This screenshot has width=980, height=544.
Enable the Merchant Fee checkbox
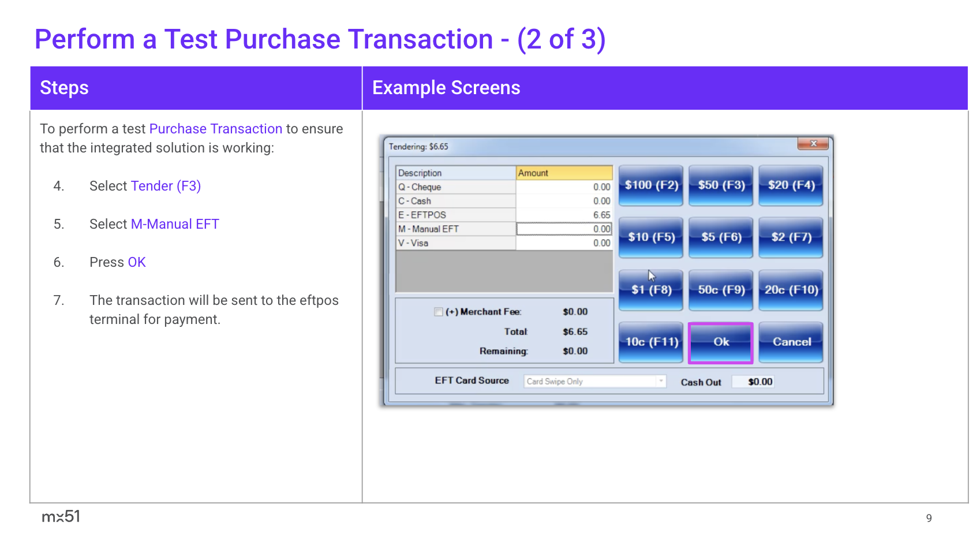[x=439, y=312]
